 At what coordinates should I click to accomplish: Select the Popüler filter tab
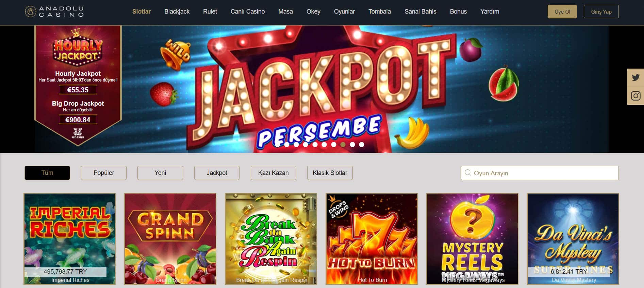[x=104, y=173]
